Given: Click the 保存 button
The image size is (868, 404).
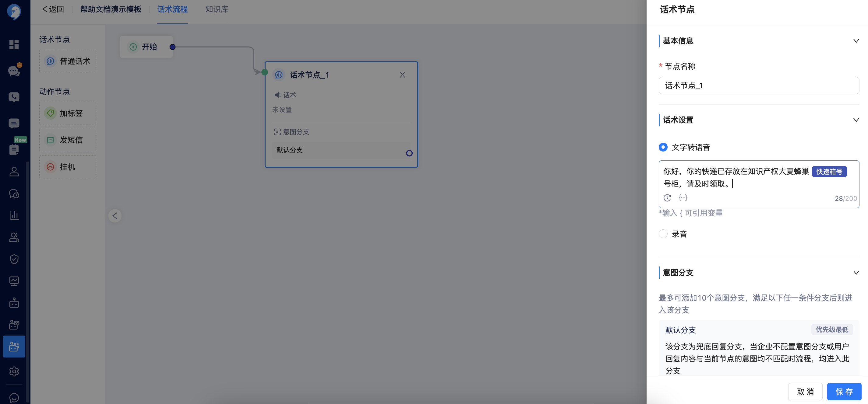Looking at the screenshot, I should [844, 392].
